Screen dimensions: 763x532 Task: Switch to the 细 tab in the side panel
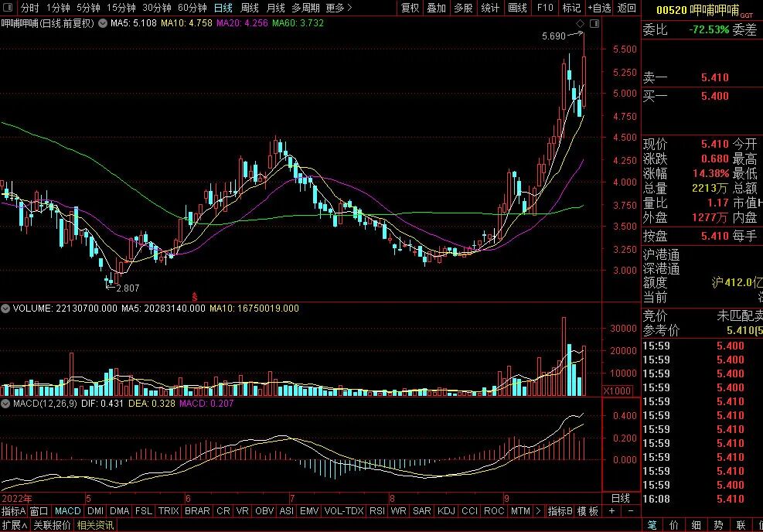point(697,525)
